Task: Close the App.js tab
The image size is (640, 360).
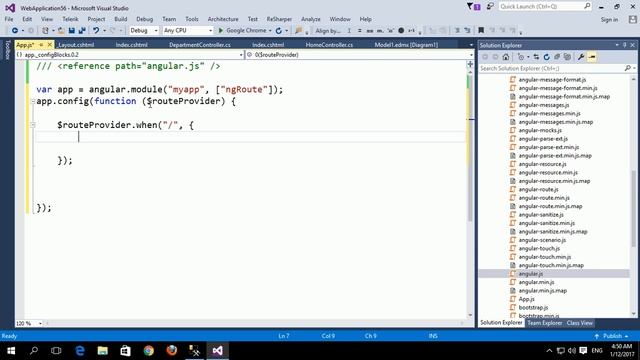Action: pos(50,44)
